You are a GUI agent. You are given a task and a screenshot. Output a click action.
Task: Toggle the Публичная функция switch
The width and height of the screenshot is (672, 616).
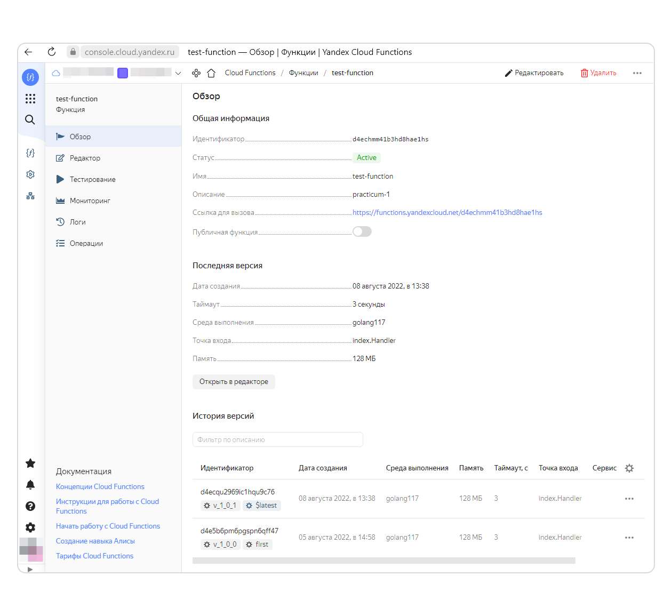(x=362, y=231)
